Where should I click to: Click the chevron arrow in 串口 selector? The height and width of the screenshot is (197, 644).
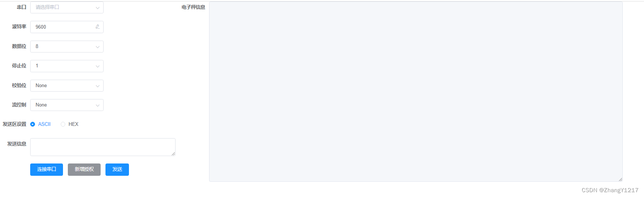(97, 8)
